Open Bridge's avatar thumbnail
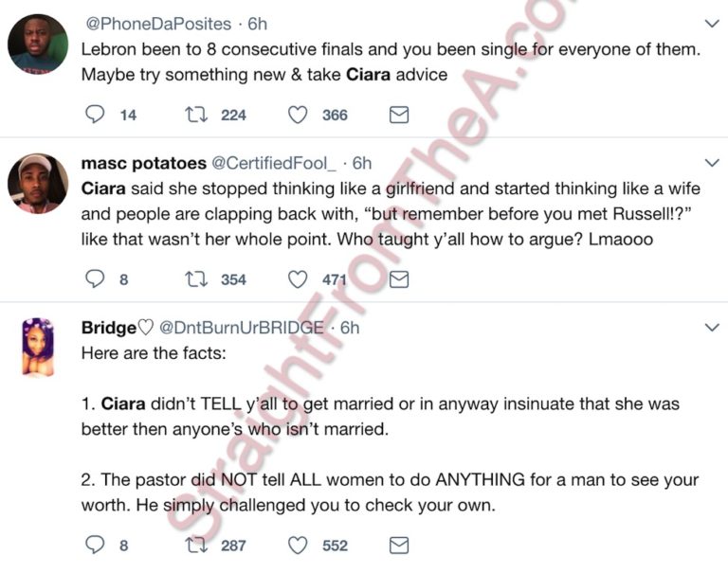 pos(38,347)
